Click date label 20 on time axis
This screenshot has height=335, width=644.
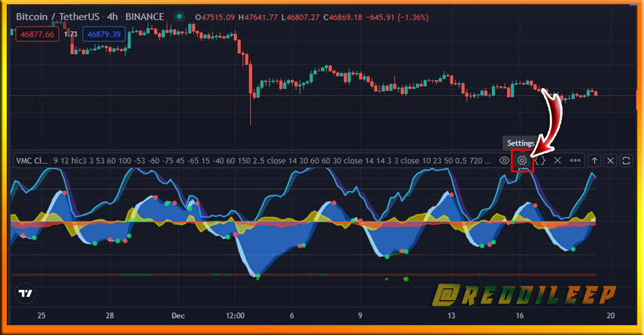pyautogui.click(x=611, y=316)
